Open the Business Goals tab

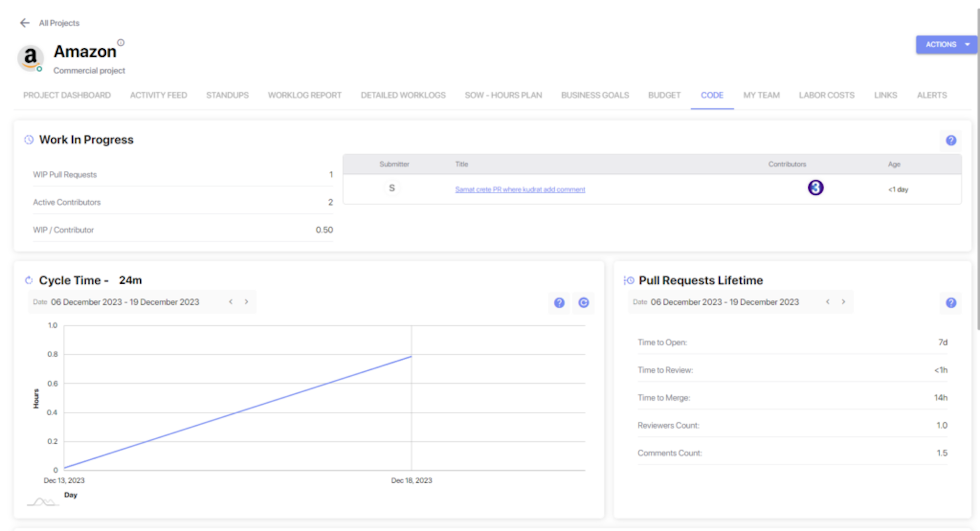coord(595,95)
